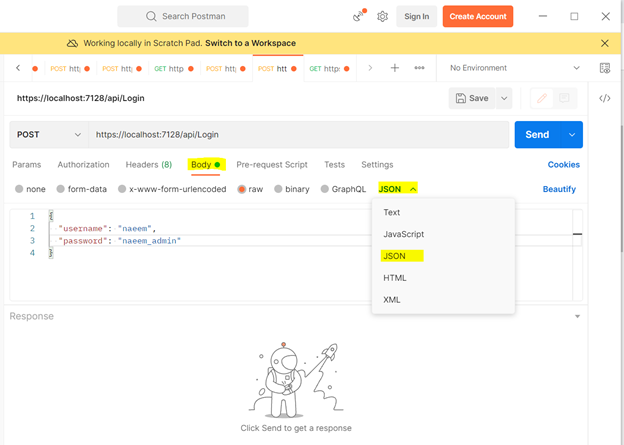The height and width of the screenshot is (445, 624).
Task: Open the settings gear icon
Action: [x=382, y=16]
